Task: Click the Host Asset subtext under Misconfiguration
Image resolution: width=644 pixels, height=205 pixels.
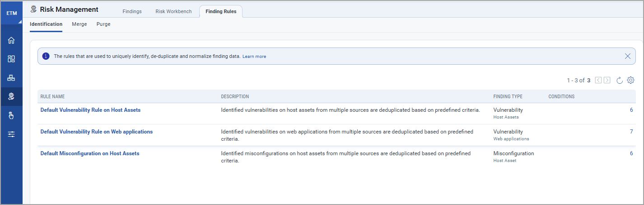Action: pos(504,161)
